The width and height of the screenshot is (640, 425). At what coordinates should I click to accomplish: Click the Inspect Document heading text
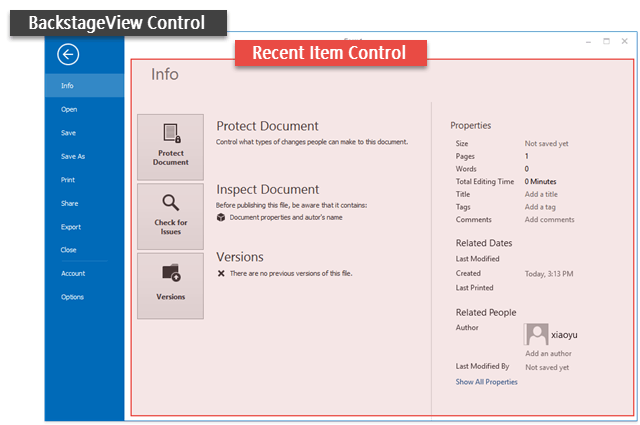coord(268,189)
